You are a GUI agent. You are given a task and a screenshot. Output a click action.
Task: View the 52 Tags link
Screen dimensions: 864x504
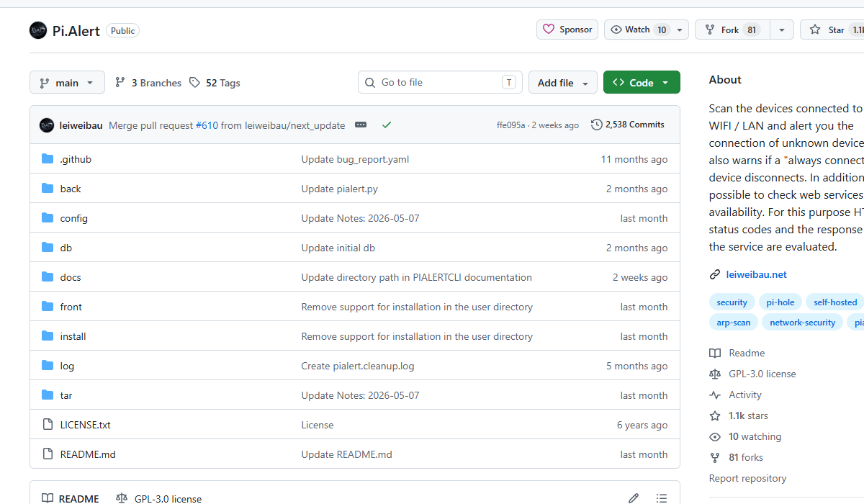pyautogui.click(x=215, y=83)
